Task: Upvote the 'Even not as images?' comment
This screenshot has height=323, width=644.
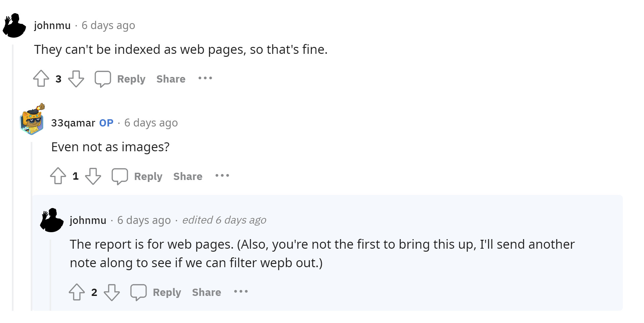Action: pos(58,176)
